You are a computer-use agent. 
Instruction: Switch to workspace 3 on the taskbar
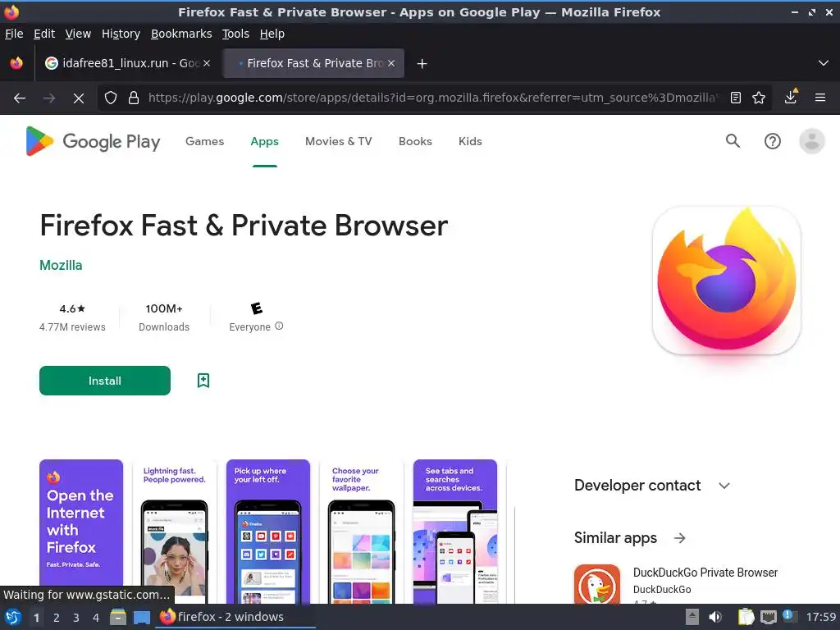coord(76,618)
